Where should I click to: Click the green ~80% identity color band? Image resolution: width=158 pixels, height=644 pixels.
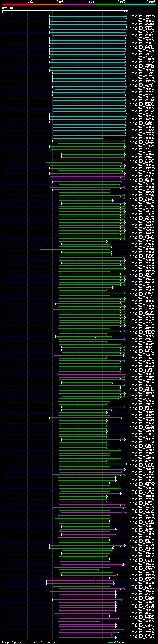pyautogui.click(x=110, y=4)
